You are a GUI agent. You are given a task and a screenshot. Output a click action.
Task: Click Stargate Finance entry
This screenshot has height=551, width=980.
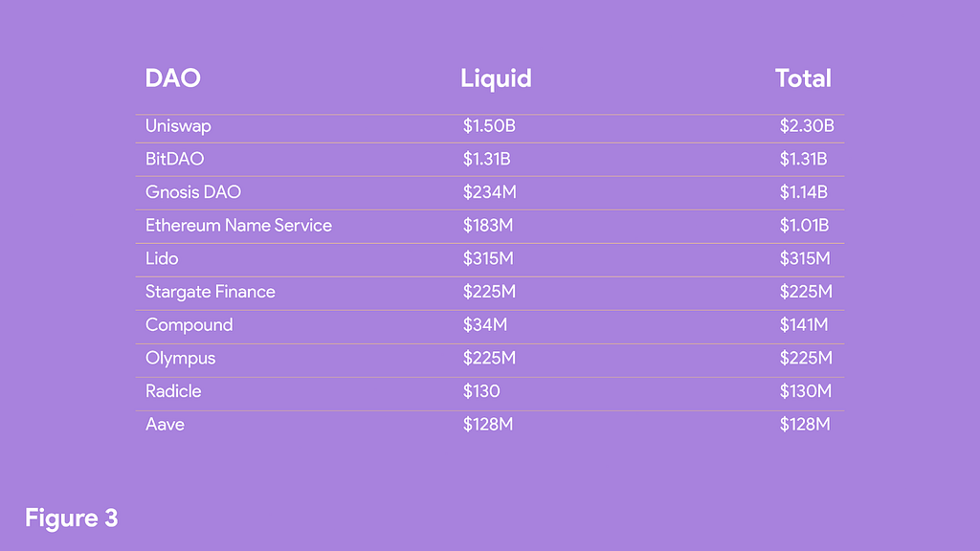[x=210, y=292]
